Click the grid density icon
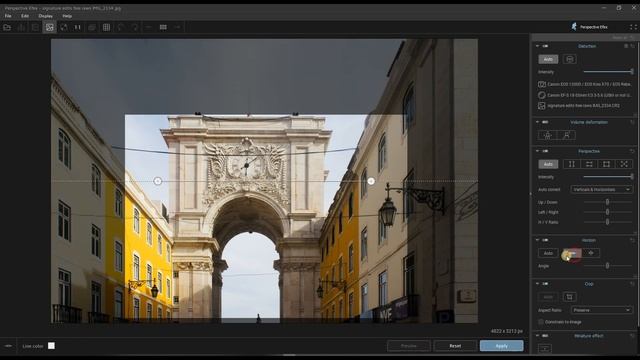Screen dimensions: 640x360 tap(163, 27)
